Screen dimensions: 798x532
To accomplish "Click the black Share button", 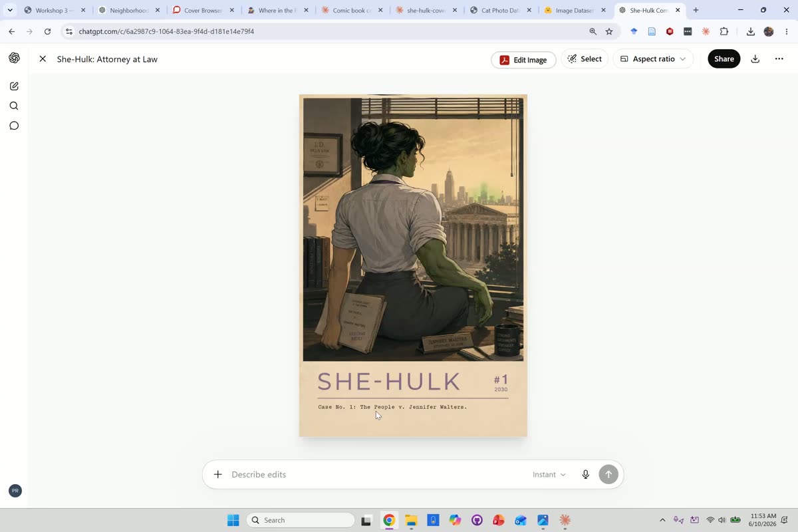I will (x=724, y=59).
